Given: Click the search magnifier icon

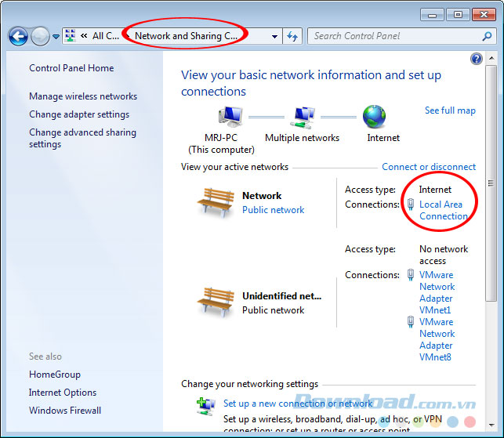Looking at the screenshot, I should [487, 36].
